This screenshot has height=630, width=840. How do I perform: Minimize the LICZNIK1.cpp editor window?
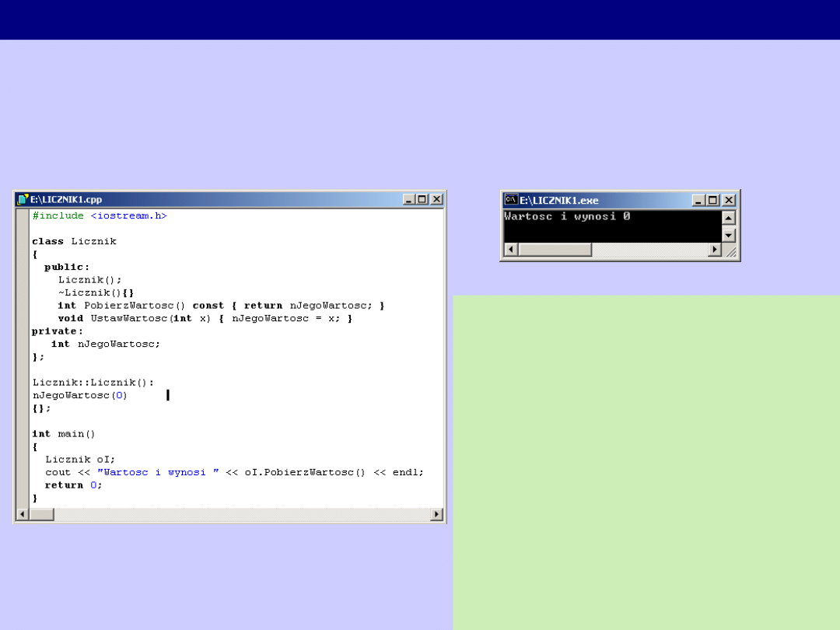(409, 199)
